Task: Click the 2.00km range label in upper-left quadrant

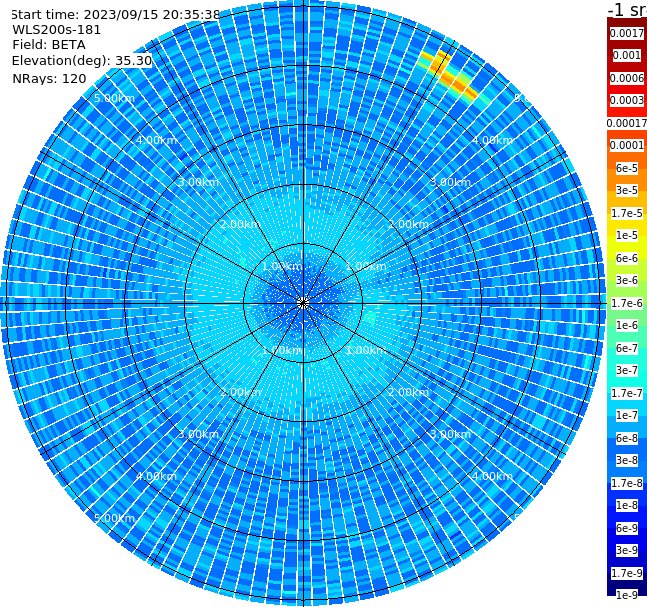Action: click(241, 224)
